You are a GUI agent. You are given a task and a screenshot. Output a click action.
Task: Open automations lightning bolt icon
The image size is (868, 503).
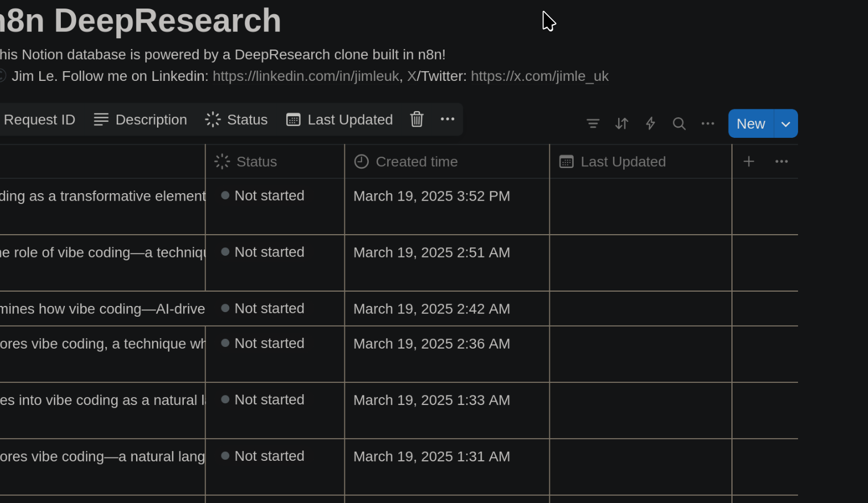pos(651,124)
